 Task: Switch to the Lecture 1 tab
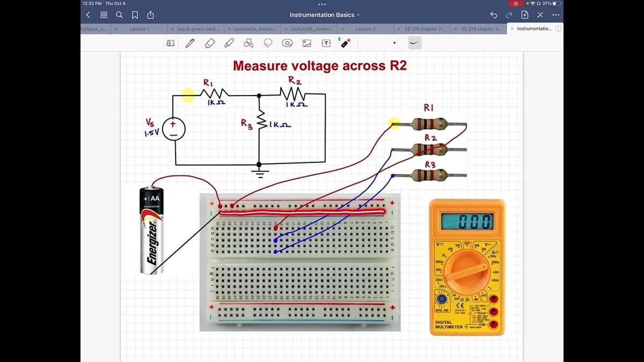[139, 29]
